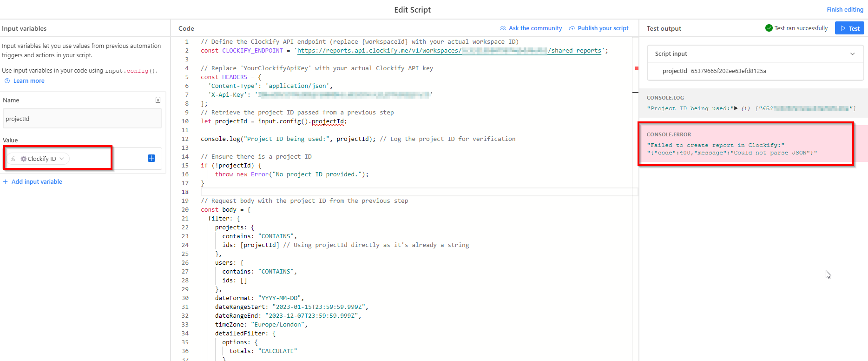This screenshot has width=868, height=361.
Task: Click first comment line about Clockify API endpoint
Action: (360, 42)
